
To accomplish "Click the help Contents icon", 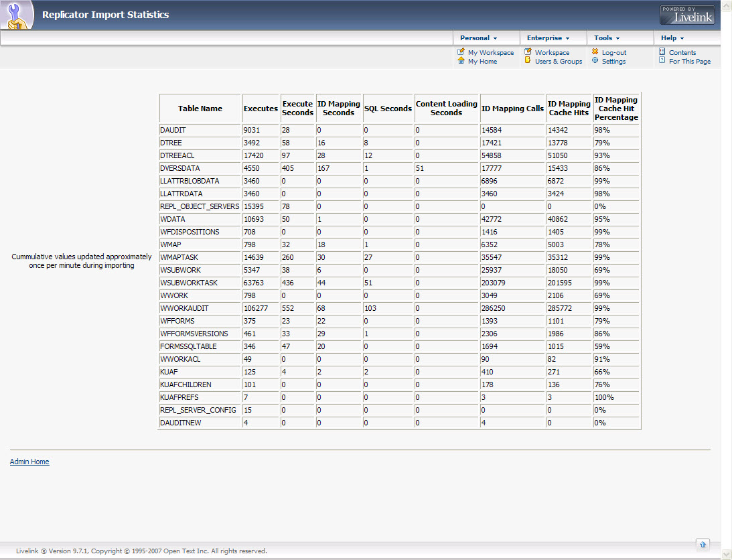I will [x=662, y=52].
